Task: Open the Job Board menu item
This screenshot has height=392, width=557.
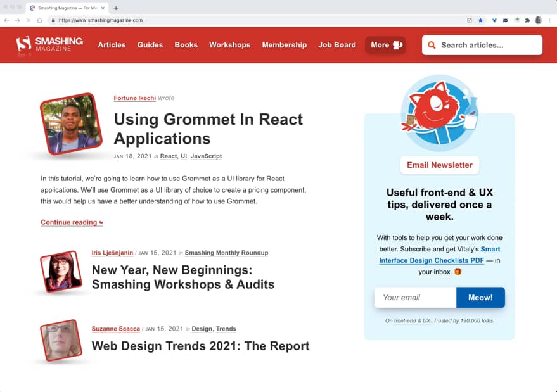Action: 336,45
